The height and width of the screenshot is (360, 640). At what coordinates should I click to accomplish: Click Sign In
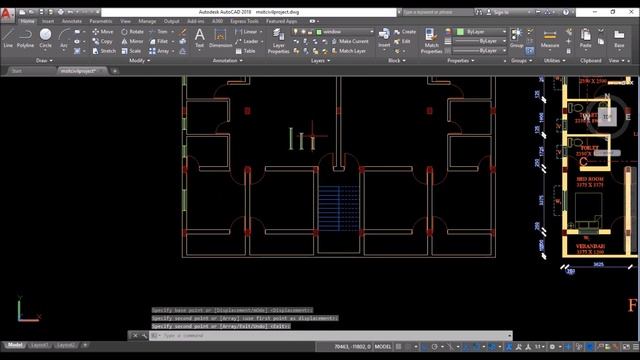click(x=498, y=12)
